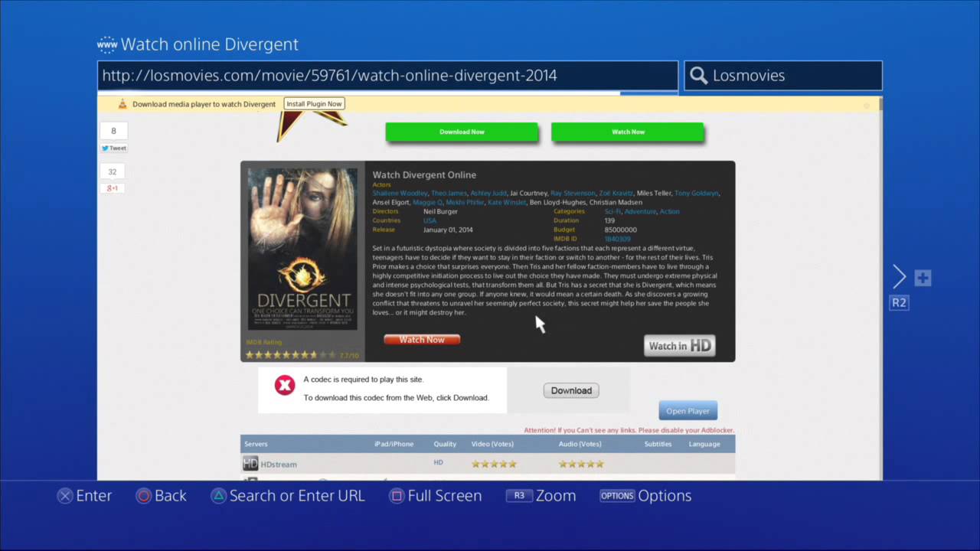Focus the URL address bar
This screenshot has height=551, width=980.
pyautogui.click(x=387, y=76)
